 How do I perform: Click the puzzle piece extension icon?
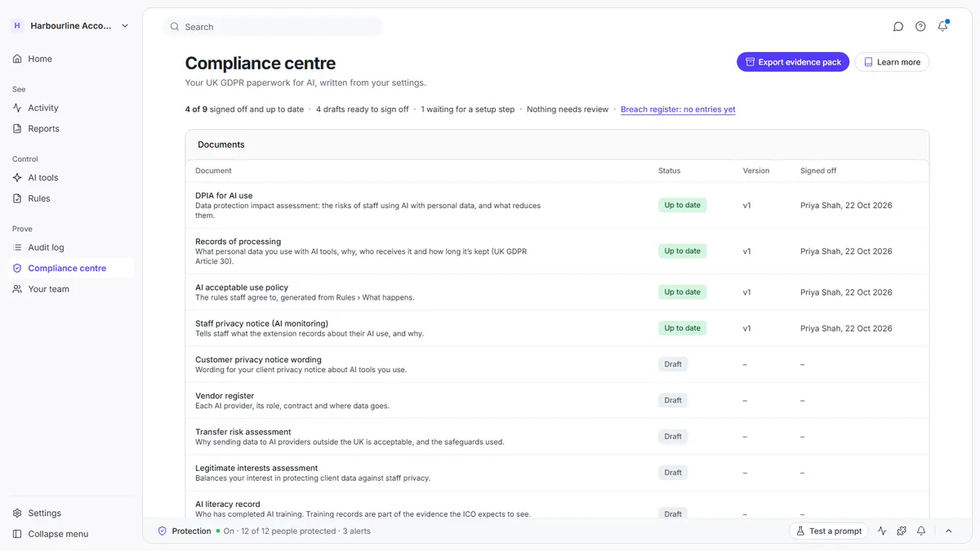click(x=902, y=531)
